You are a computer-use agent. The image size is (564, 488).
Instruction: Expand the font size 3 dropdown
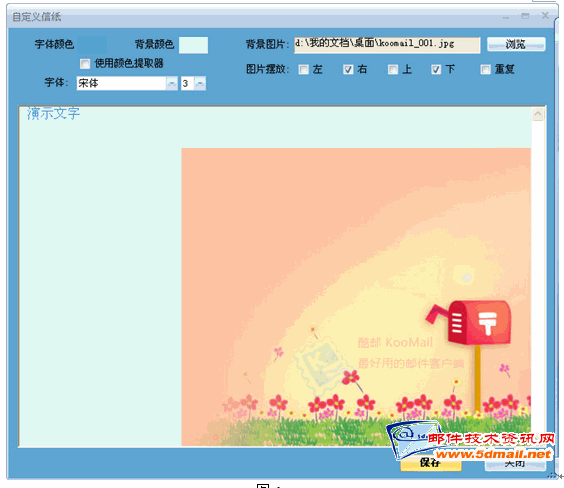(200, 83)
